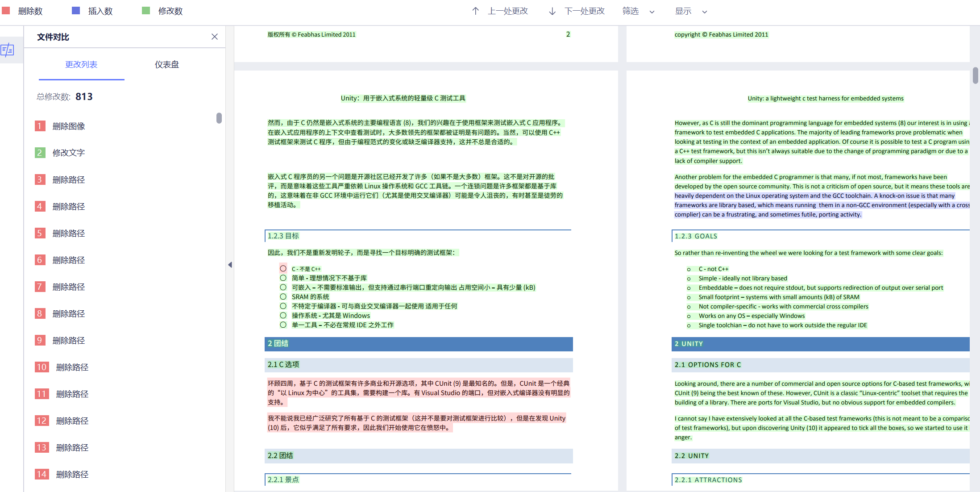Click the bullet item SRAM 的系统
This screenshot has width=980, height=492.
[x=311, y=297]
